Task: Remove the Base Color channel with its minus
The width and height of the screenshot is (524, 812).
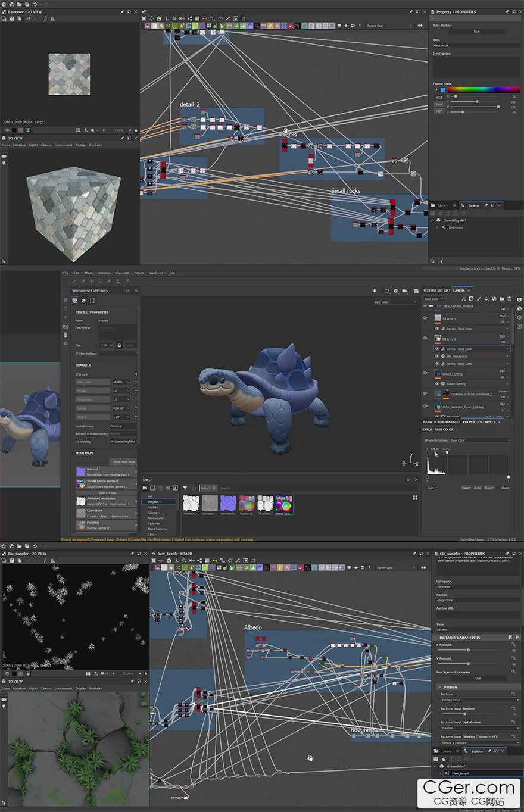Action: coord(136,382)
